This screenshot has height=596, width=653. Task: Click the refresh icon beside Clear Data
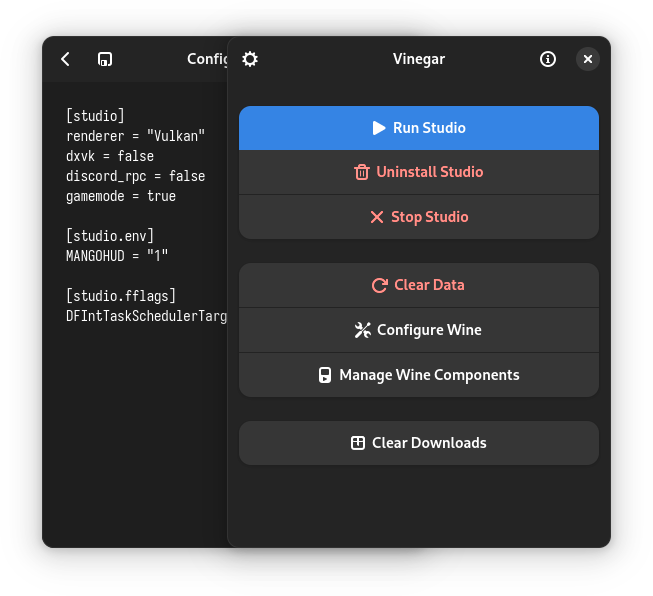(x=380, y=285)
